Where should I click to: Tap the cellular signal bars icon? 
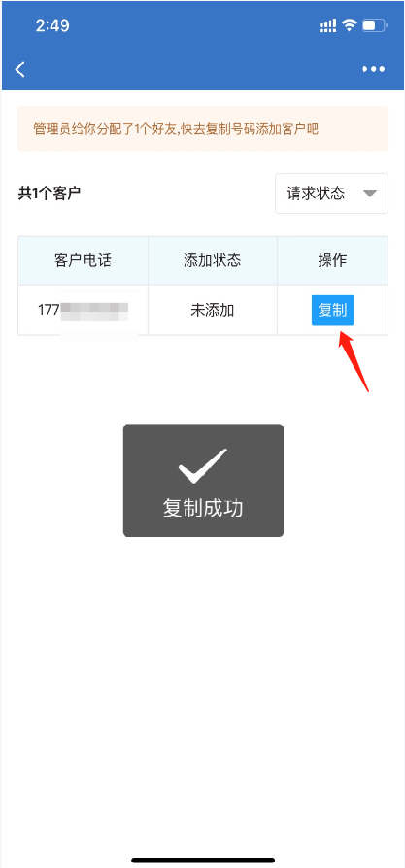(x=328, y=25)
